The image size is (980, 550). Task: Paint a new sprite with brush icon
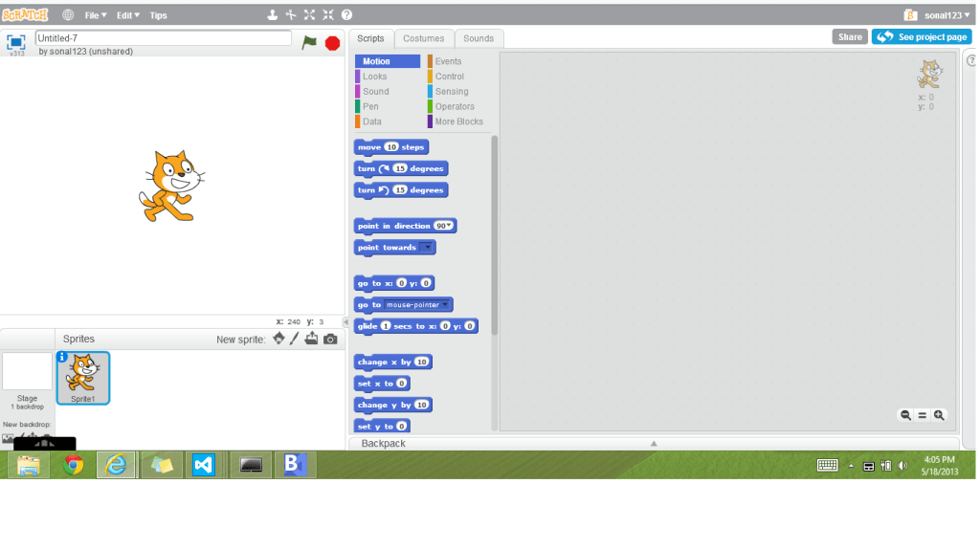295,339
